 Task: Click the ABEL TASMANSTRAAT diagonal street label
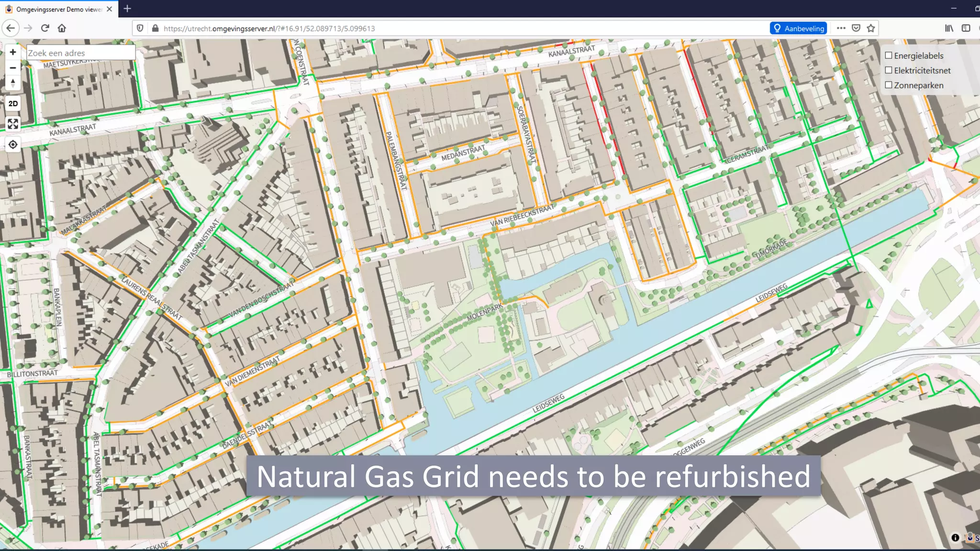[198, 247]
